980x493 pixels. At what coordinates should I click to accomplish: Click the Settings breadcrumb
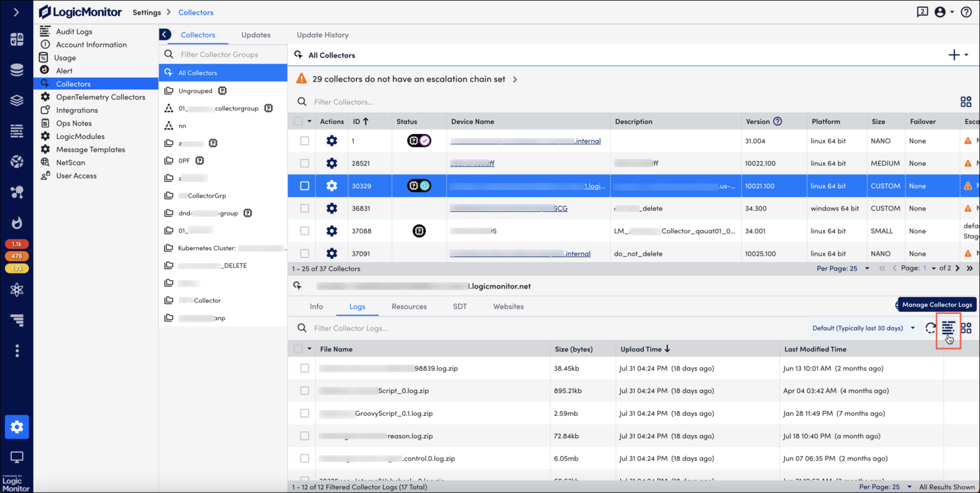[147, 12]
